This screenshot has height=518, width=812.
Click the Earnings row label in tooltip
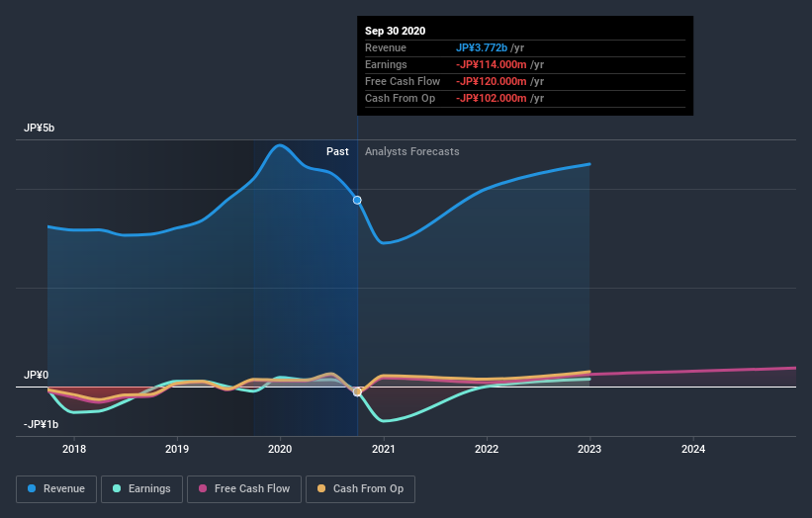pos(386,64)
